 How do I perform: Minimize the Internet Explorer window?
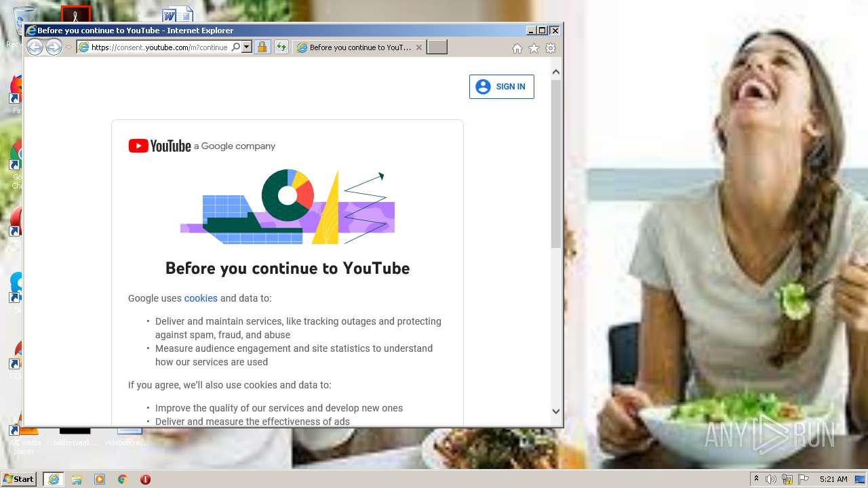coord(531,30)
